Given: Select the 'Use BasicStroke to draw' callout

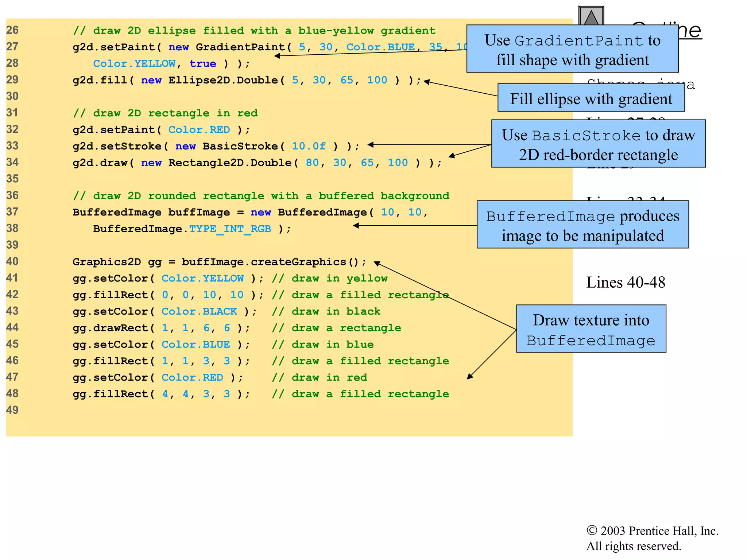Looking at the screenshot, I should [x=598, y=144].
